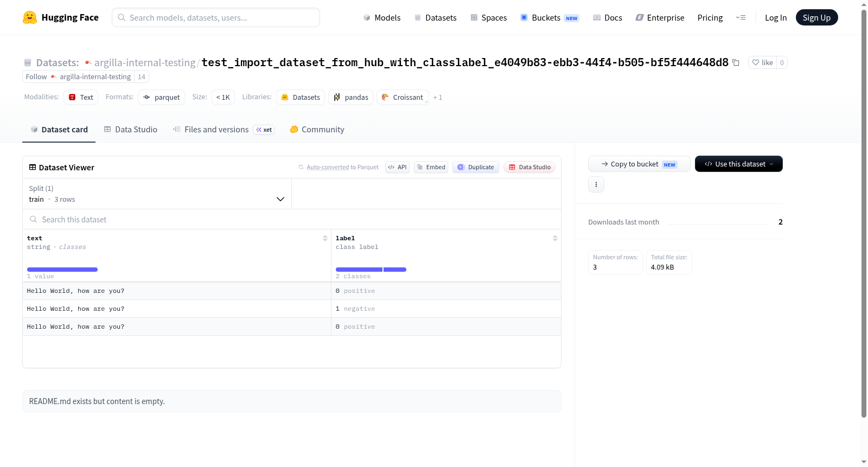The image size is (868, 467).
Task: Click the Datasets stack icon before the title
Action: click(x=28, y=62)
